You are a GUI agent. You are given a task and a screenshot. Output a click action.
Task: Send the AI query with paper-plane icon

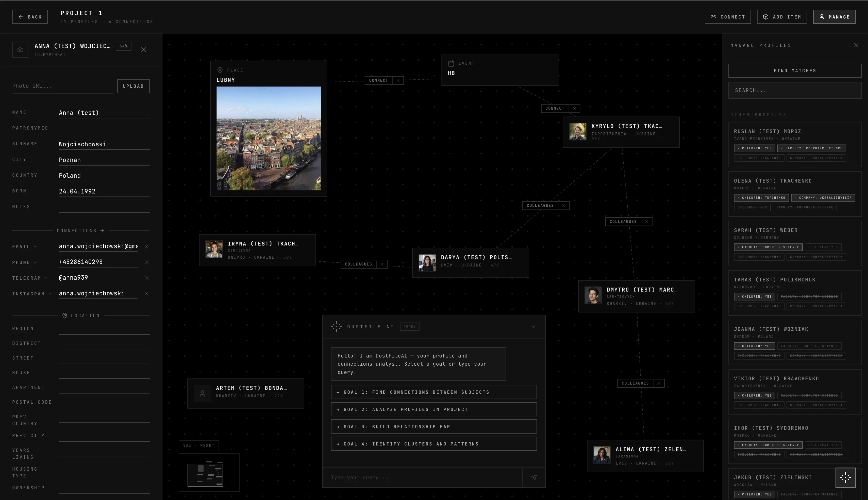534,477
